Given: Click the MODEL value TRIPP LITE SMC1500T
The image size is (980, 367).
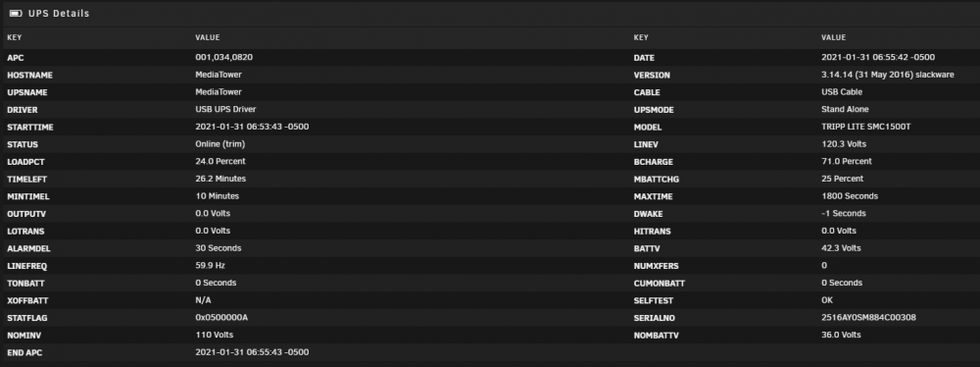Looking at the screenshot, I should (x=865, y=127).
